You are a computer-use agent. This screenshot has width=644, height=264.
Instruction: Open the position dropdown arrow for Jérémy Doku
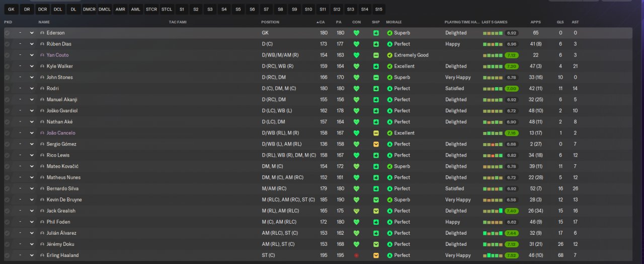click(x=32, y=244)
